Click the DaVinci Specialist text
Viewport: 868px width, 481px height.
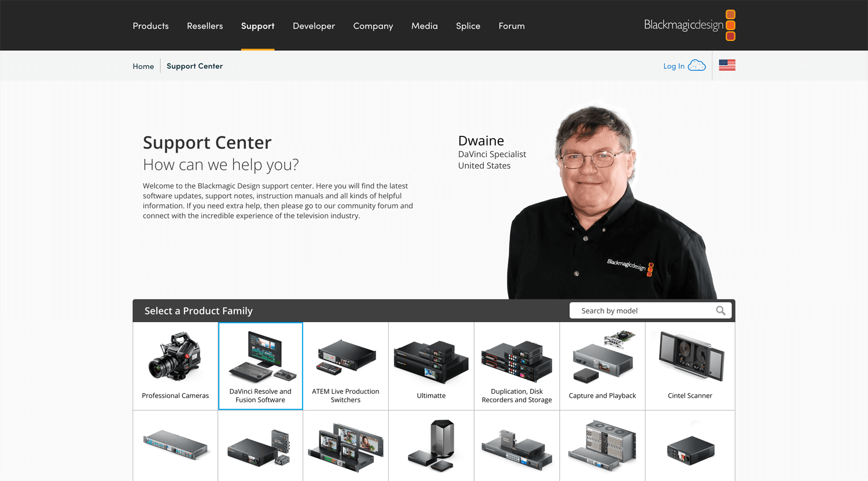492,154
